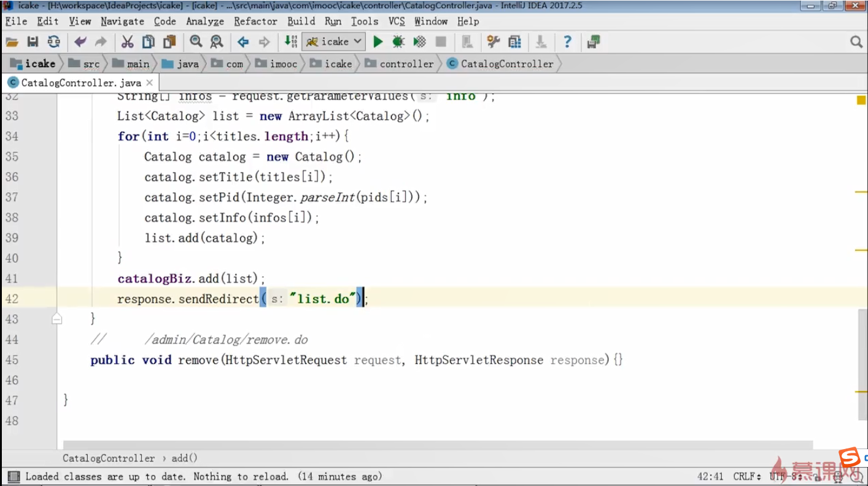868x486 pixels.
Task: Open the Tools menu
Action: pos(365,21)
